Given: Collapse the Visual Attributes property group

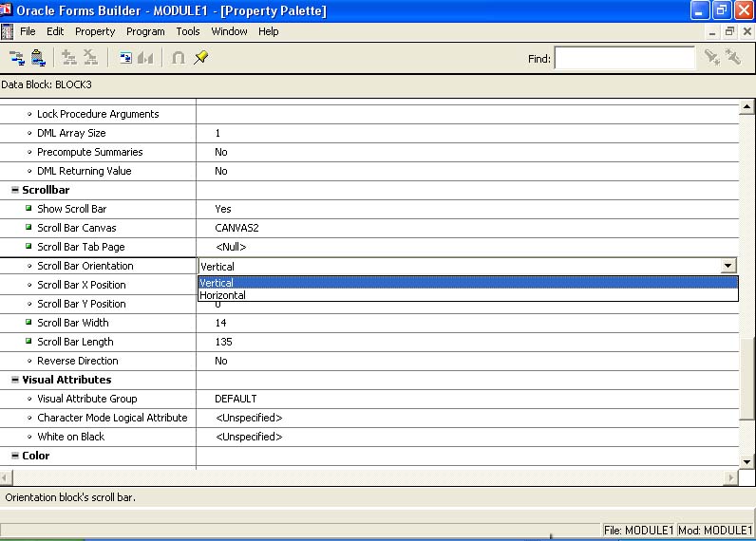Looking at the screenshot, I should [x=15, y=380].
